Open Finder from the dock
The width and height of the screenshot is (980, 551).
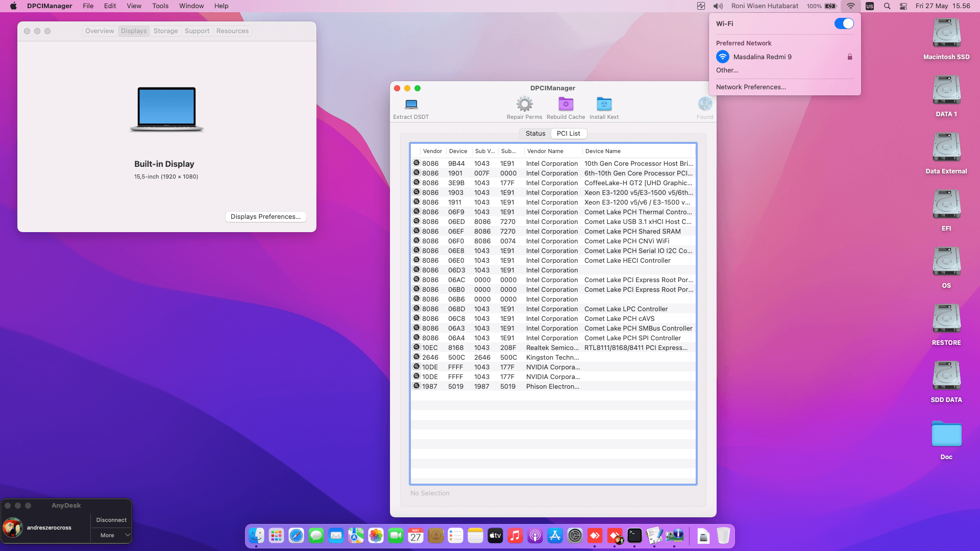tap(256, 536)
